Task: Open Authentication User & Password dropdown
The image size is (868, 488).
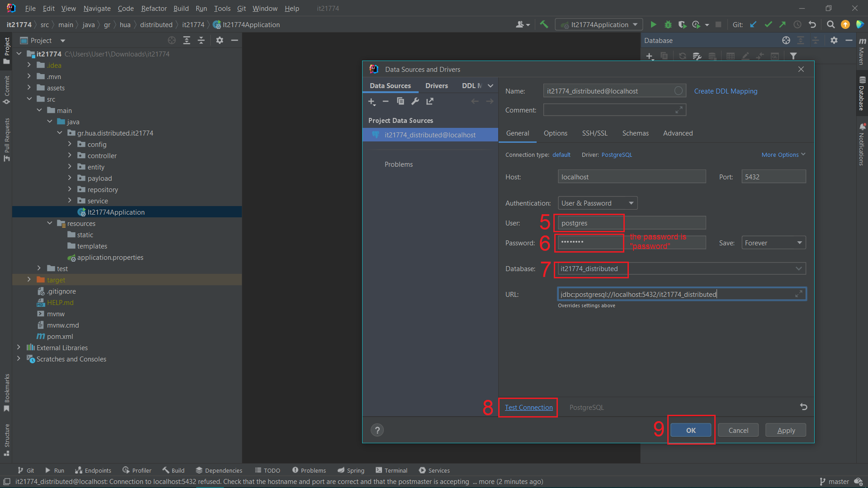Action: pos(598,203)
